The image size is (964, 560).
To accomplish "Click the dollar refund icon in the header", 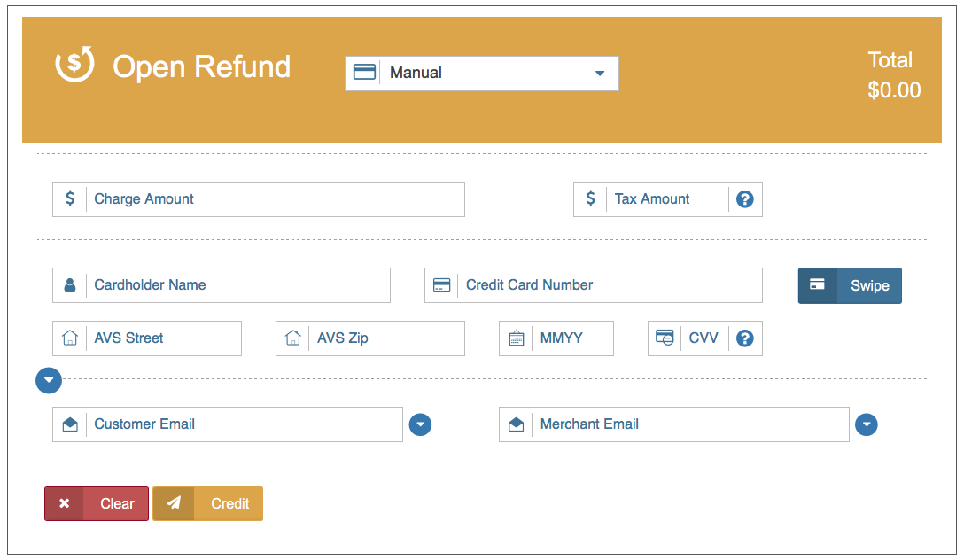I will pos(74,65).
